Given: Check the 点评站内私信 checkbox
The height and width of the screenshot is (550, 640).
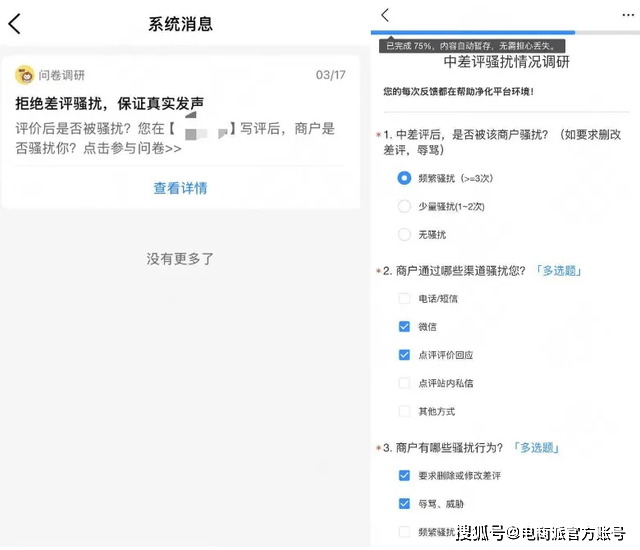Looking at the screenshot, I should coord(404,383).
